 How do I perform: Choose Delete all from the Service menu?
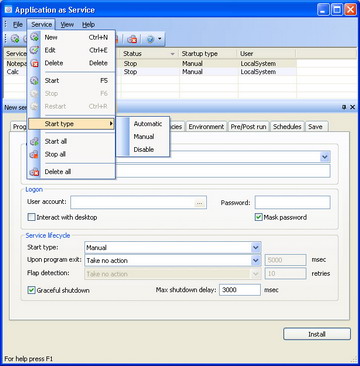(x=71, y=172)
